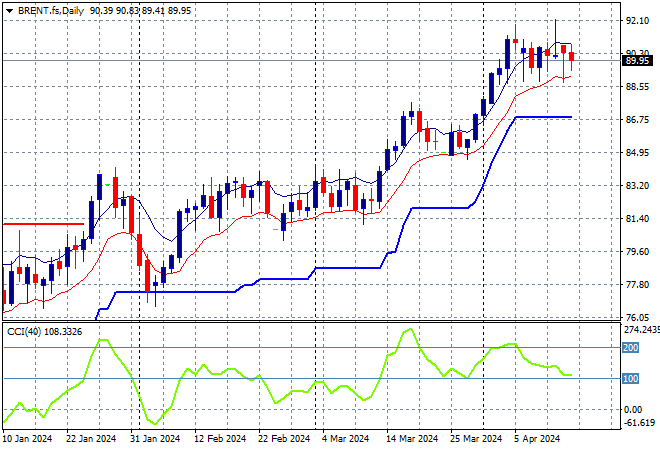
Task: Click the 86.75 price axis label
Action: 638,119
